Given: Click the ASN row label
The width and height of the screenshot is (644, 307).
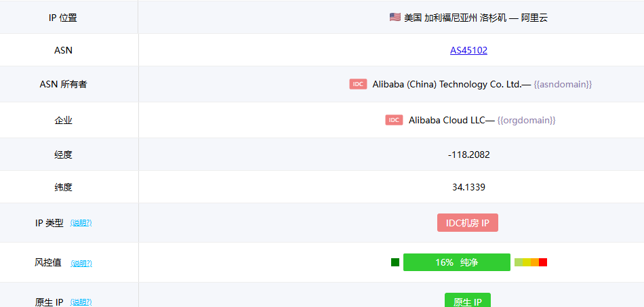Looking at the screenshot, I should pyautogui.click(x=63, y=50).
